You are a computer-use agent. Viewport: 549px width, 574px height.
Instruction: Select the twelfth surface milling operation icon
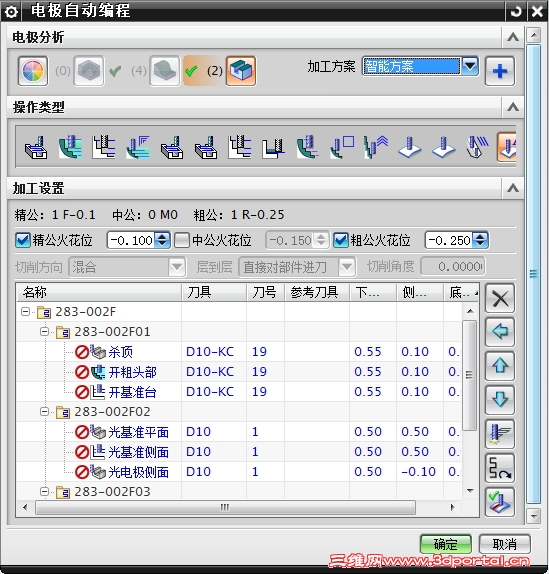409,147
